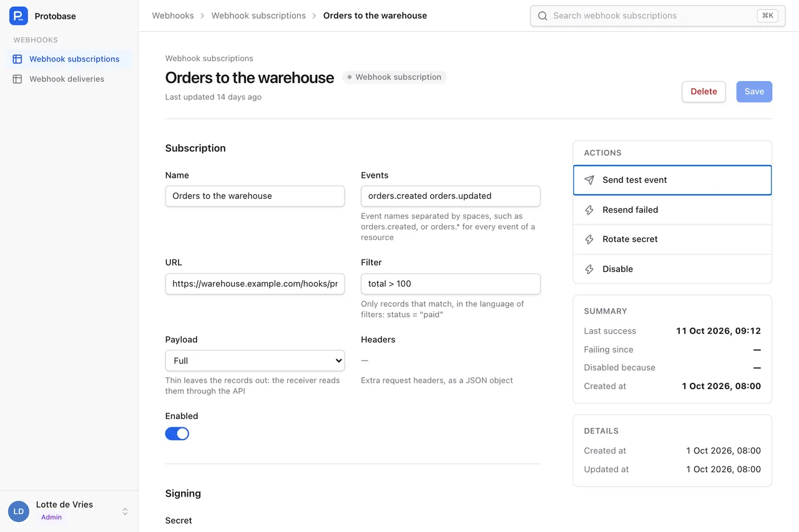Send test event action
The width and height of the screenshot is (799, 532).
point(672,180)
